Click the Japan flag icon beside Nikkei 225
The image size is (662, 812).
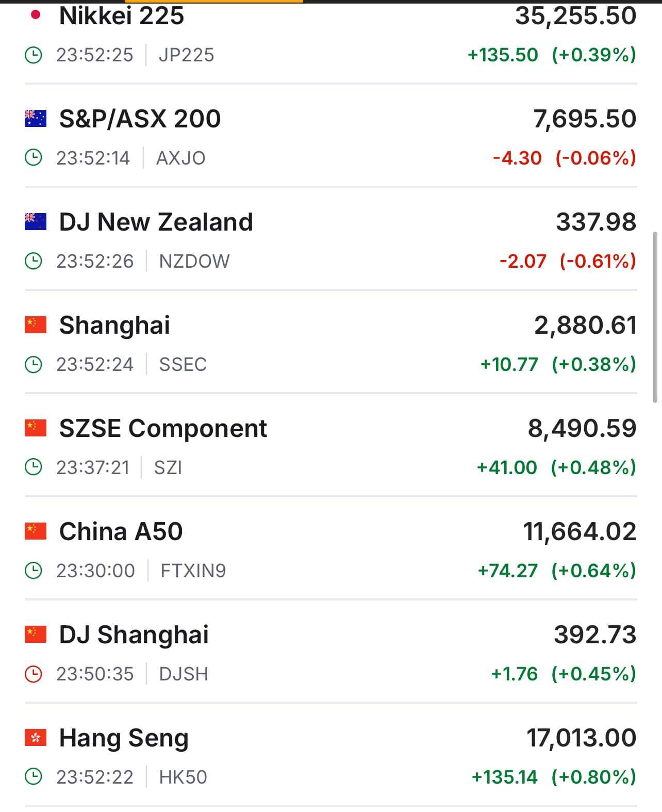pos(36,15)
